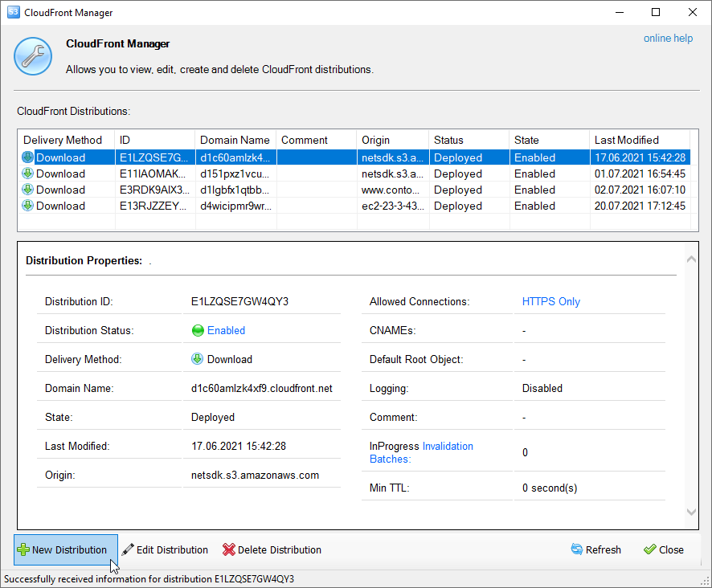Click last modified 20.07.2021 17:12:45 cell

(x=640, y=206)
